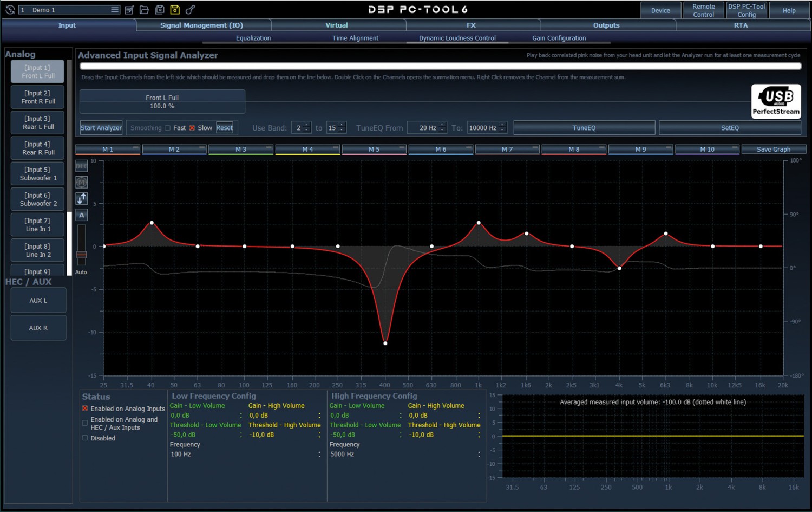Screen dimensions: 812x512
Task: Open the FX tab
Action: [473, 25]
